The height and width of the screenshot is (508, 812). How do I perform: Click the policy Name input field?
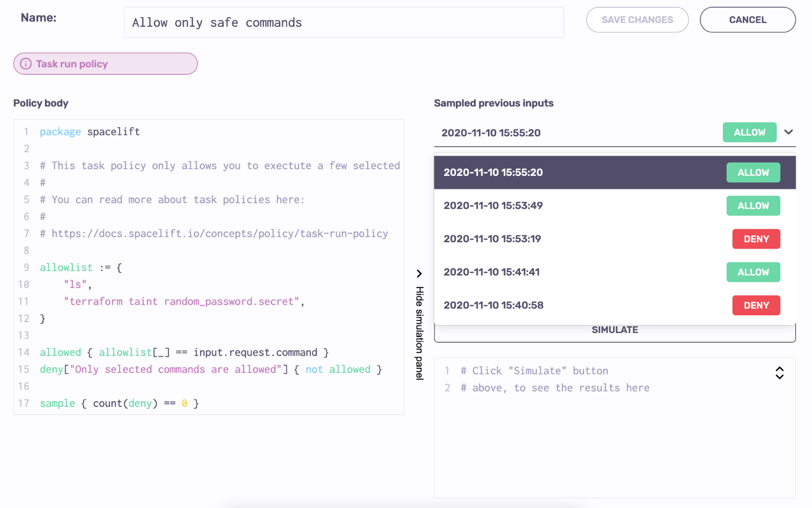click(344, 23)
